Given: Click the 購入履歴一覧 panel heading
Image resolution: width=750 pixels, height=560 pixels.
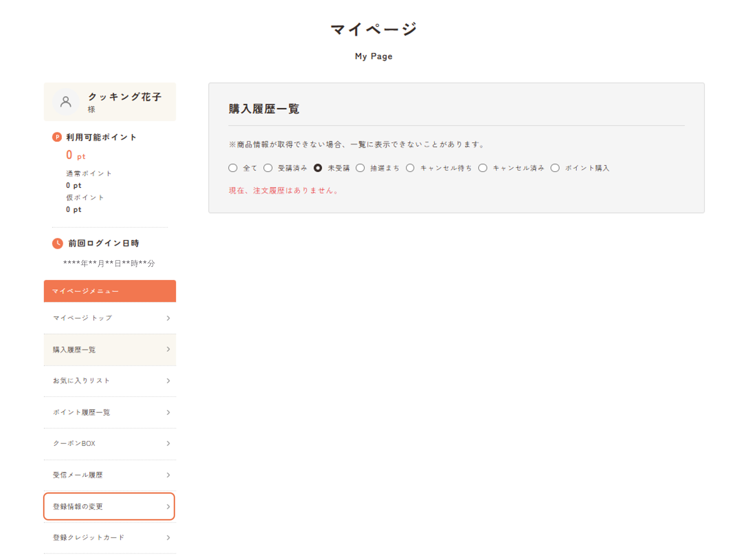Looking at the screenshot, I should [x=264, y=109].
